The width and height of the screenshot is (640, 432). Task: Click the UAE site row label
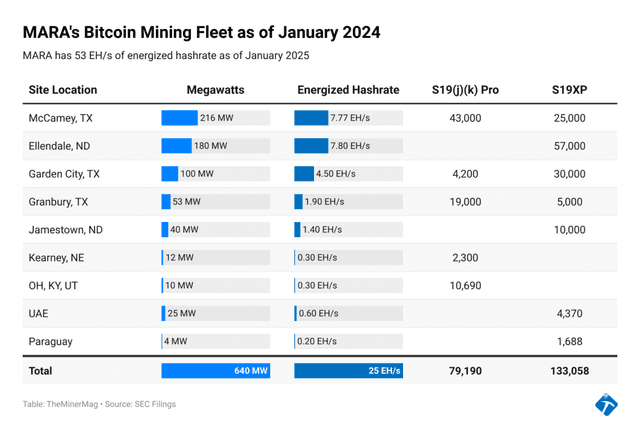(x=39, y=313)
